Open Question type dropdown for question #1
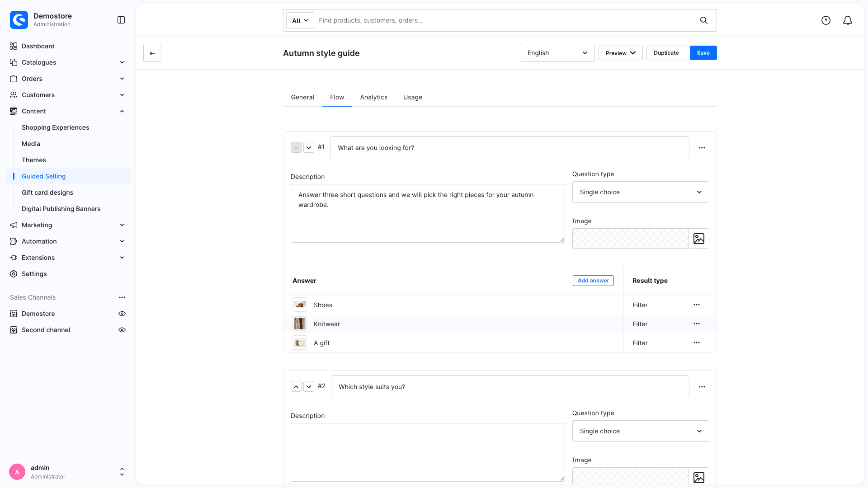The width and height of the screenshot is (868, 488). click(641, 192)
